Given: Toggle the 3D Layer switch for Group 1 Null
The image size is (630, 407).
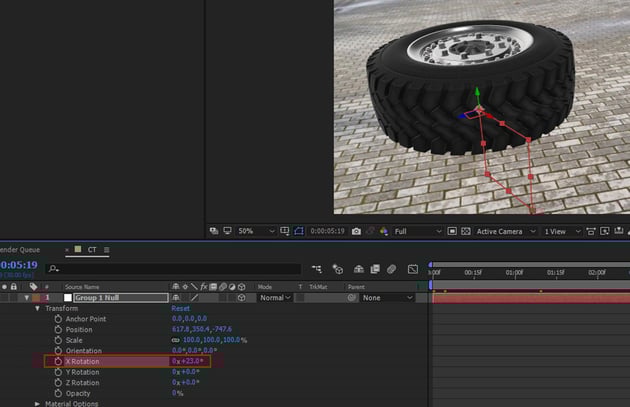Looking at the screenshot, I should pyautogui.click(x=241, y=298).
